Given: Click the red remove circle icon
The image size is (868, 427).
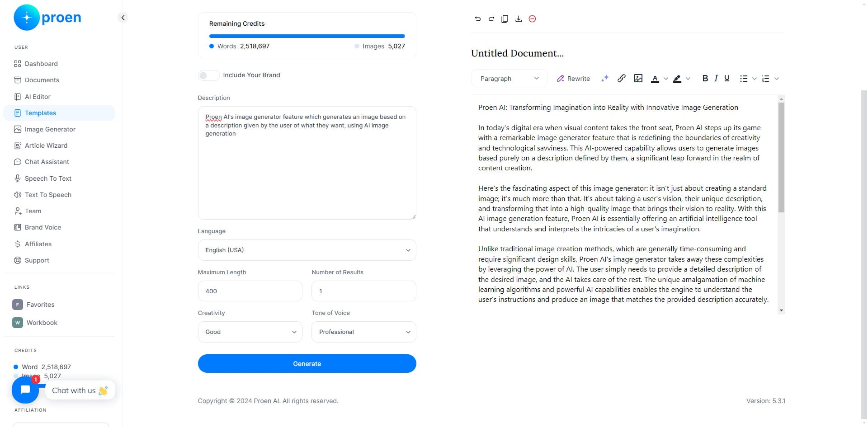Looking at the screenshot, I should coord(533,19).
